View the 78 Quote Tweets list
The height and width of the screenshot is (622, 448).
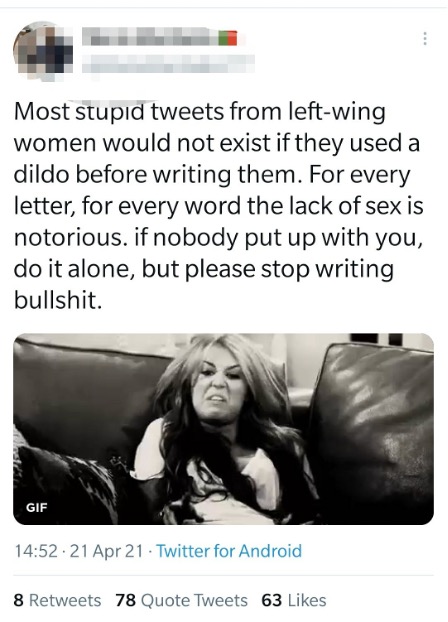tap(181, 600)
